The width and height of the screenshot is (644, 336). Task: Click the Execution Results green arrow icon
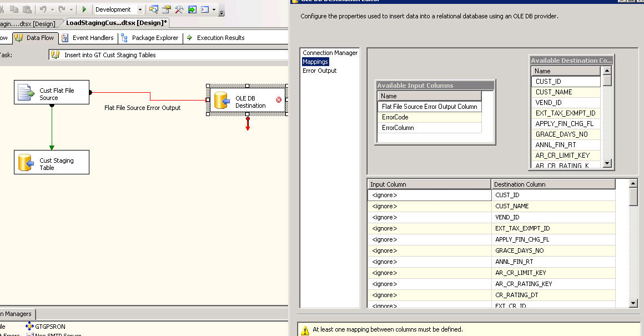189,37
